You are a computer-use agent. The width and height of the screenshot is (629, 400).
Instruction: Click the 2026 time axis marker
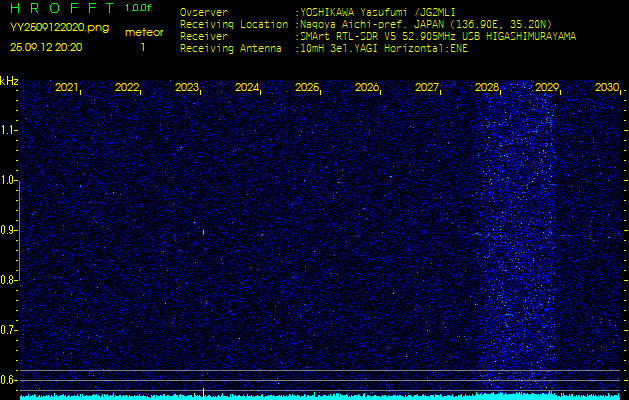(367, 87)
